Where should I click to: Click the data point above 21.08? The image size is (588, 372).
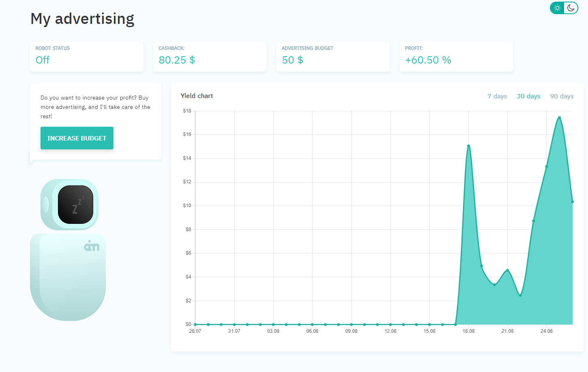(x=507, y=270)
